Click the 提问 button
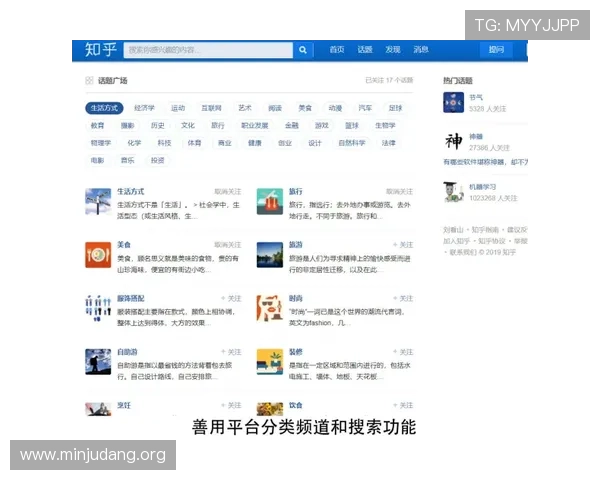Image resolution: width=600 pixels, height=480 pixels. [x=496, y=50]
